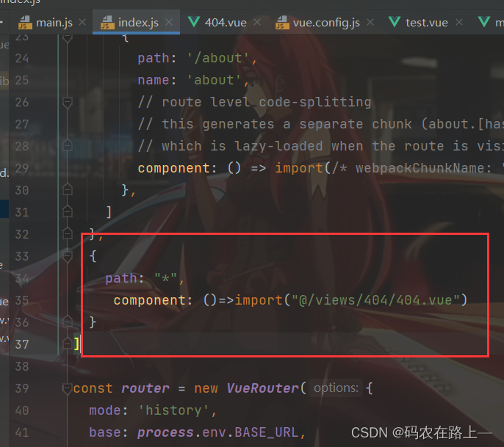504x447 pixels.
Task: Click the process identifier on line 41
Action: point(165,432)
